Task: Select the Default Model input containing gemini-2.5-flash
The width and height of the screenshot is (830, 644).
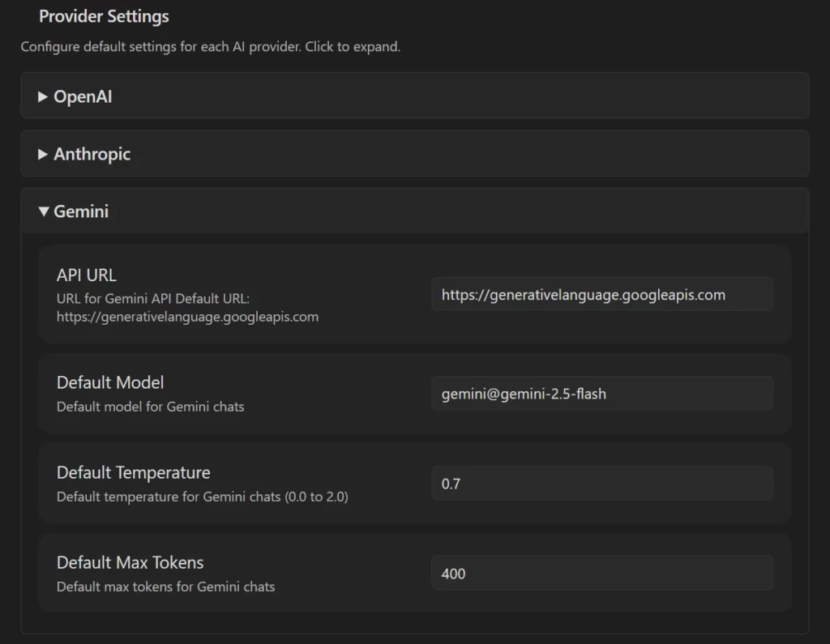Action: 601,393
